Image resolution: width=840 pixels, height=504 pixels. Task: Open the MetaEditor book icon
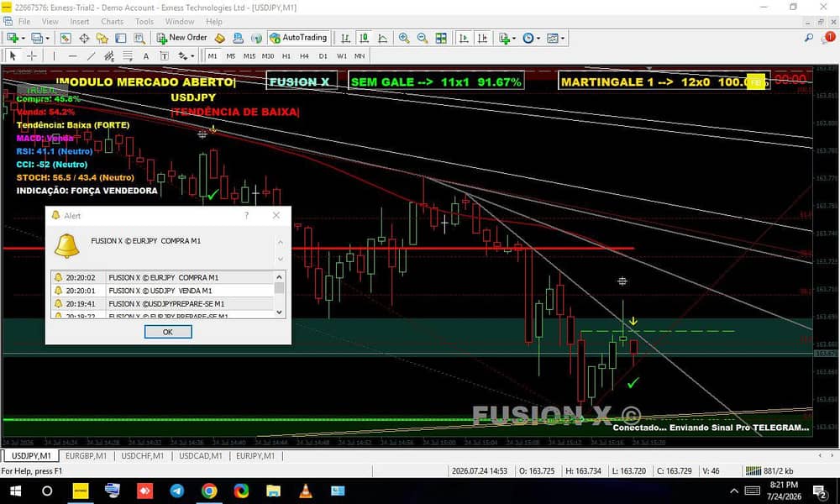pyautogui.click(x=219, y=38)
